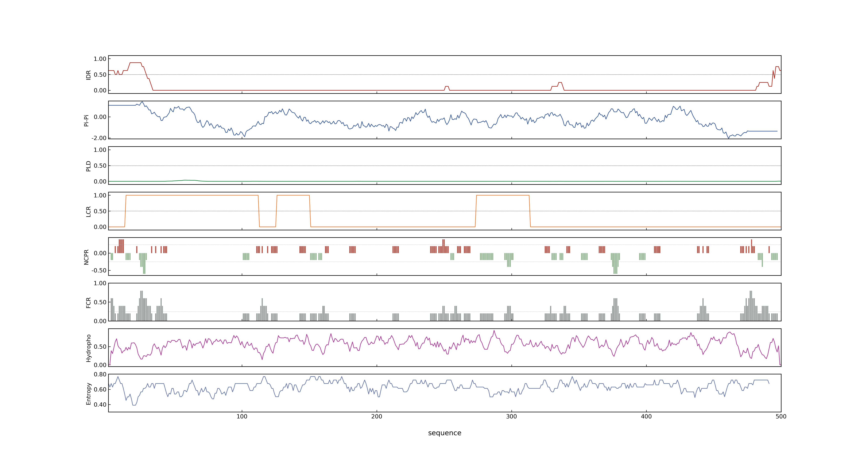
Task: Click the LCR axis label
Action: pyautogui.click(x=88, y=211)
